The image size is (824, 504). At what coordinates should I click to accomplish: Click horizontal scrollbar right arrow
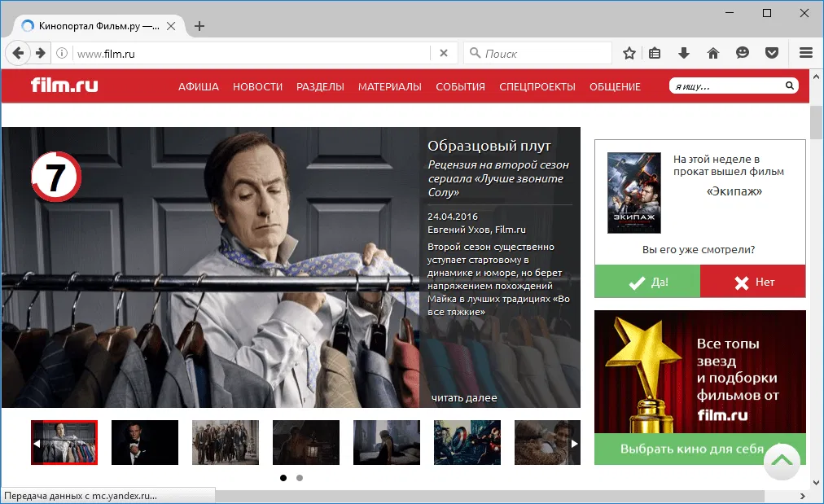coord(803,496)
